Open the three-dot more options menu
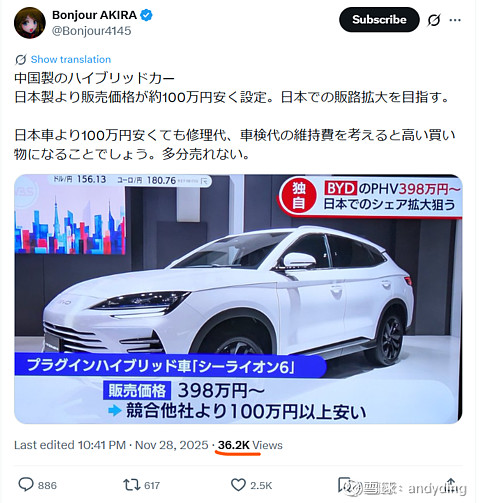The image size is (480, 503). point(455,20)
